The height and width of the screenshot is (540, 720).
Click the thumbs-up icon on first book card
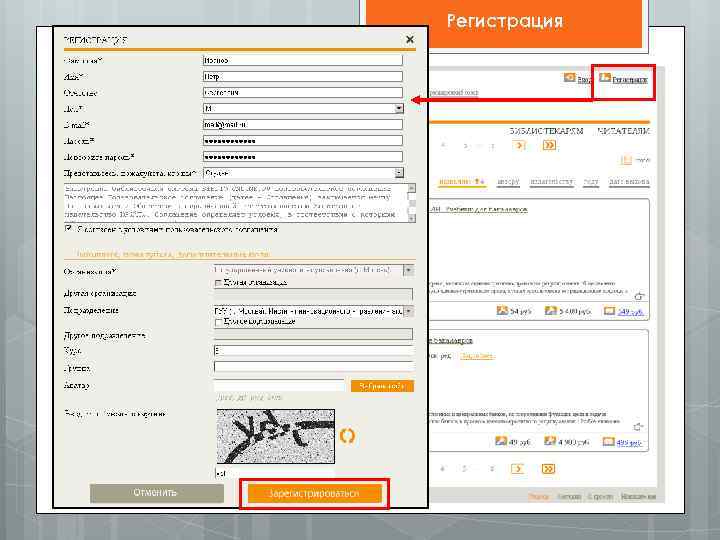point(639,296)
